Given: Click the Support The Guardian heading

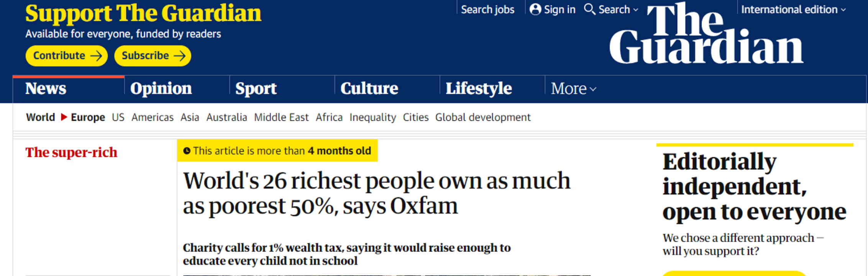Looking at the screenshot, I should tap(143, 13).
